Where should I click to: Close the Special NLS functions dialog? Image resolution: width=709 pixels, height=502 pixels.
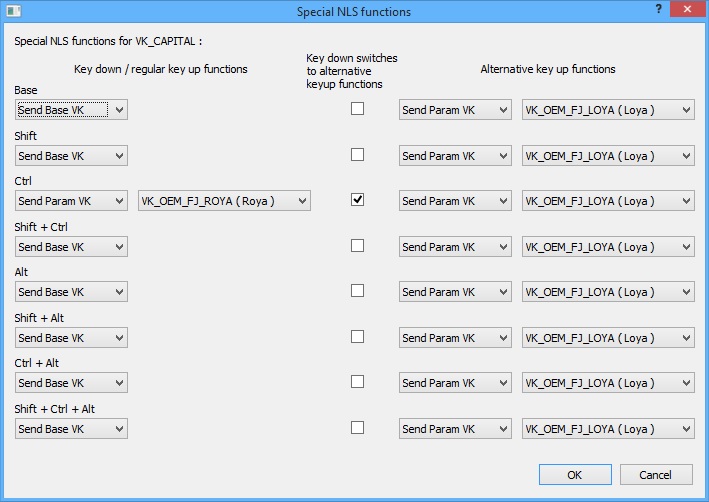tap(687, 9)
